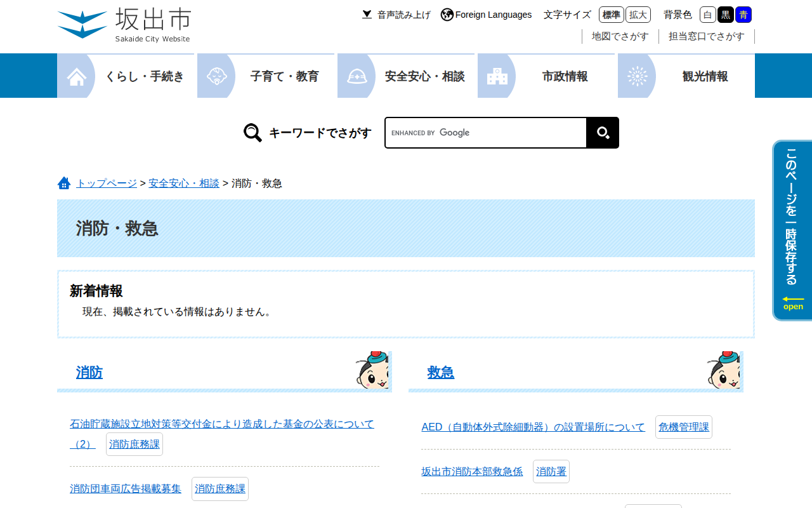Open the 市政情報 menu
The height and width of the screenshot is (508, 812).
(x=546, y=76)
